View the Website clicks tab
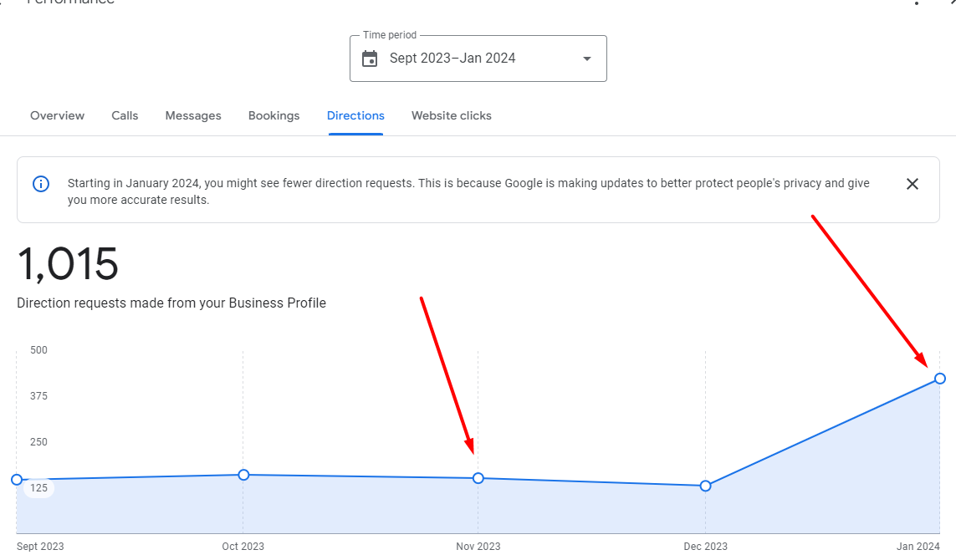The image size is (956, 560). pos(452,116)
